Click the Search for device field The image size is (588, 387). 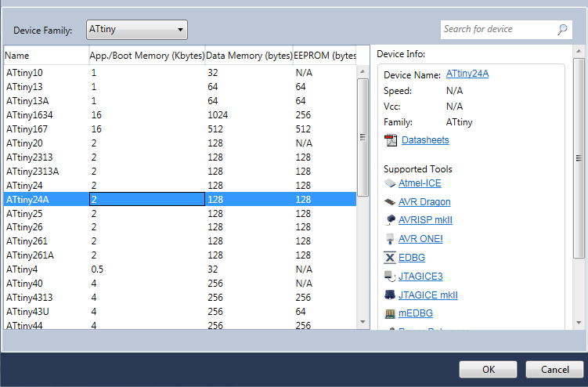click(507, 29)
